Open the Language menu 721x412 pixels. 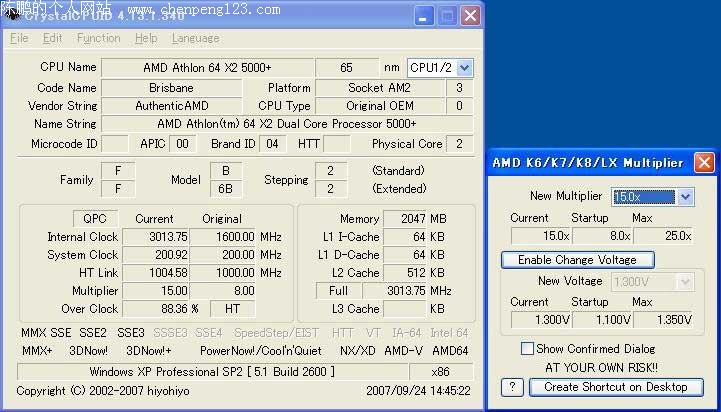(x=195, y=38)
